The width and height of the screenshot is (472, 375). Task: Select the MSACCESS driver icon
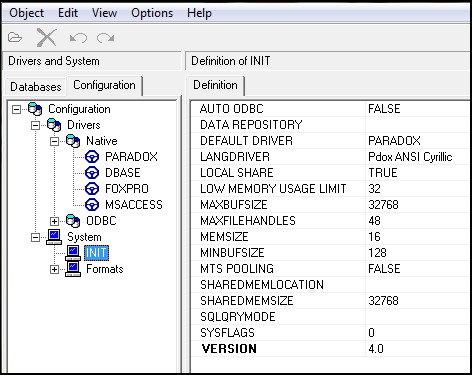[x=92, y=205]
